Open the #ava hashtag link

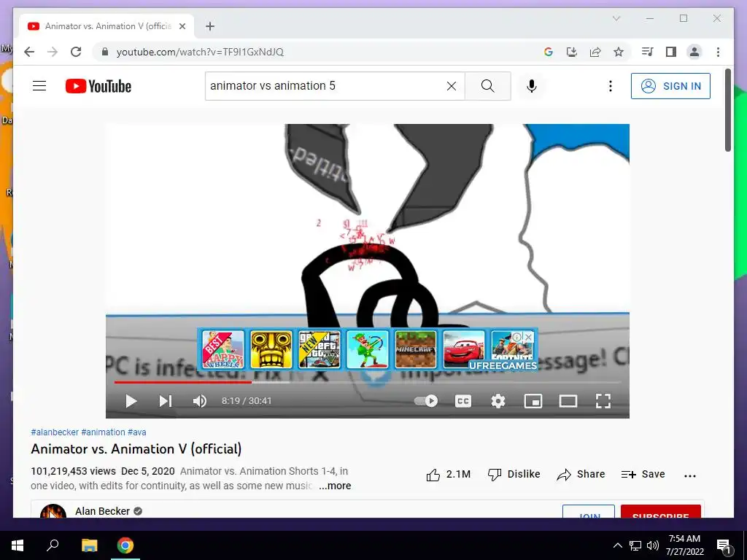(136, 432)
